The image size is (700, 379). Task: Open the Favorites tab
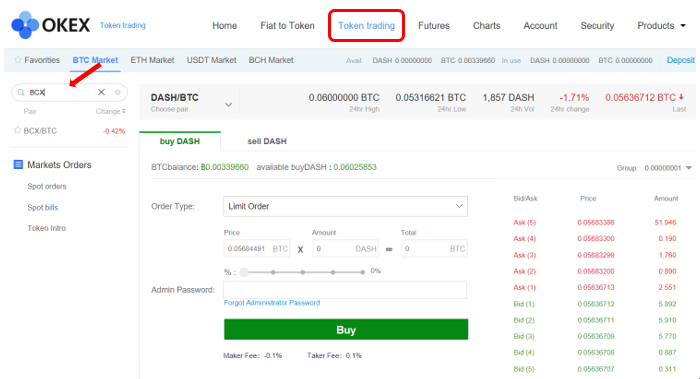[42, 60]
